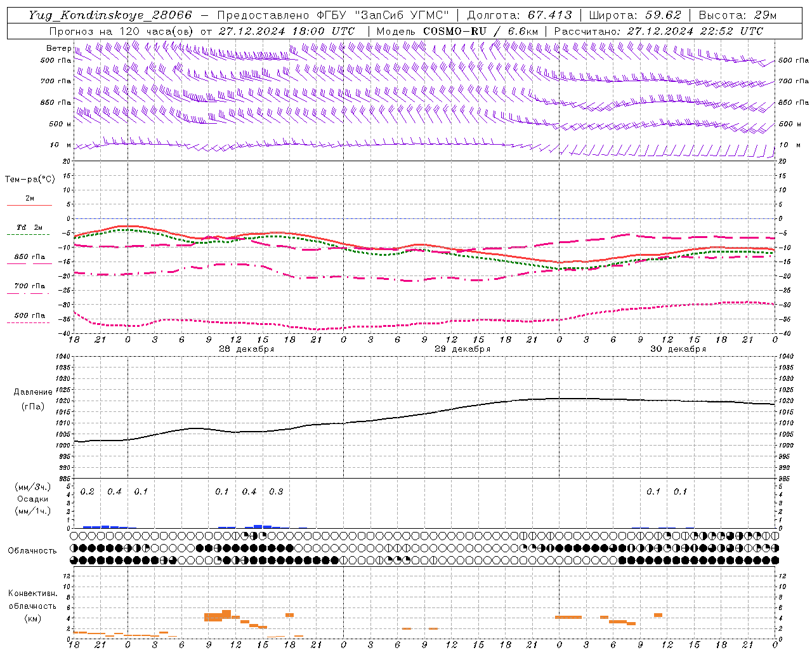Click the 700 гПа dash-dot legend line sample
This screenshot has height=650, width=812.
(x=28, y=293)
